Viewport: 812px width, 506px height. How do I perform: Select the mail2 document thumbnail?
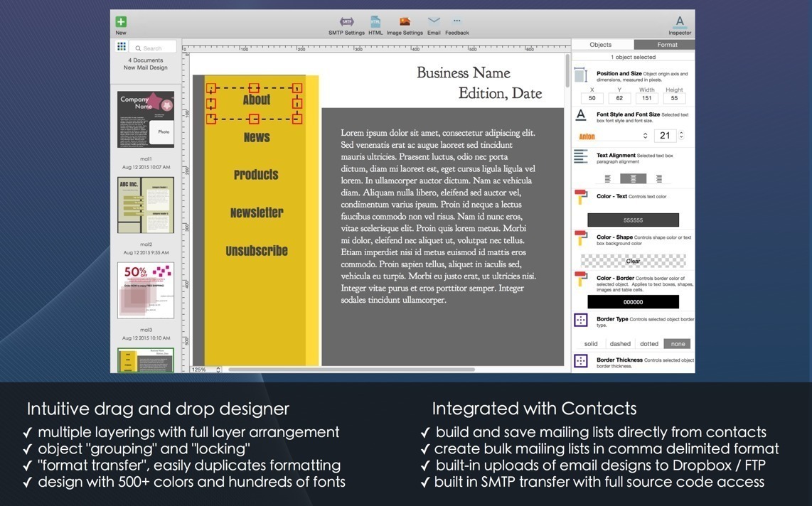(146, 205)
